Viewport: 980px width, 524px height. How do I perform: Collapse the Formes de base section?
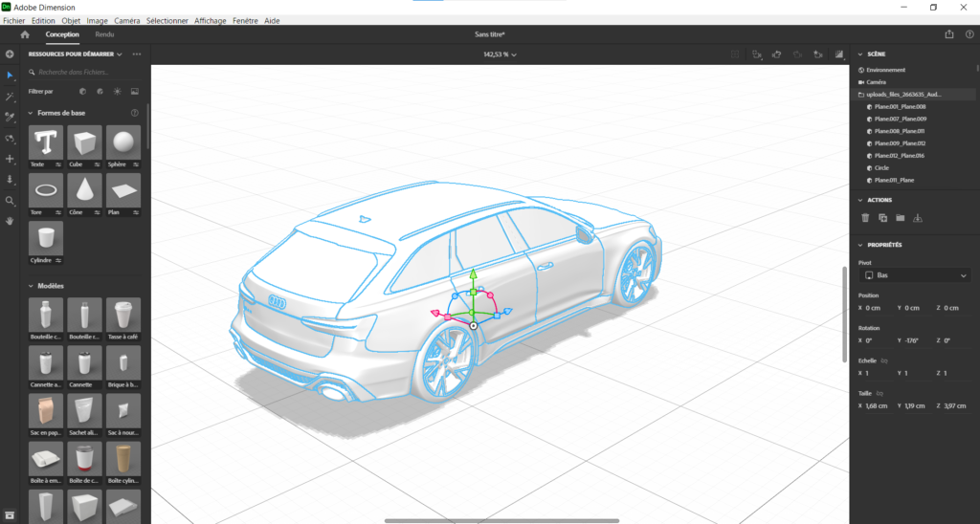point(30,113)
